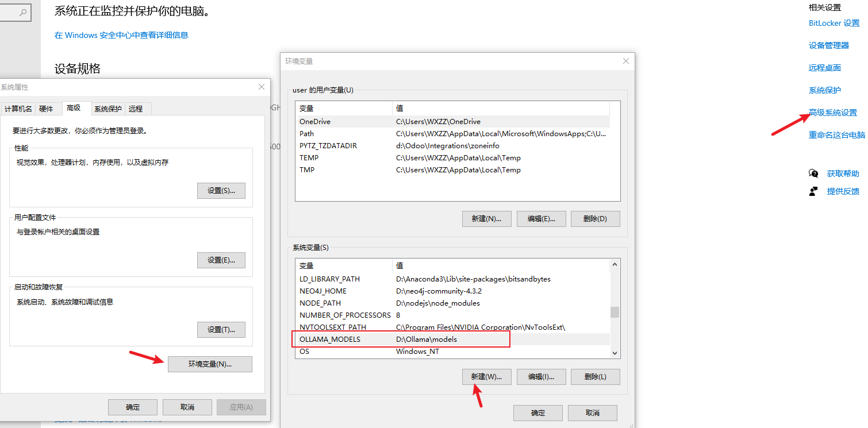Click user variables 值 column header
The width and height of the screenshot is (868, 428).
(x=501, y=108)
